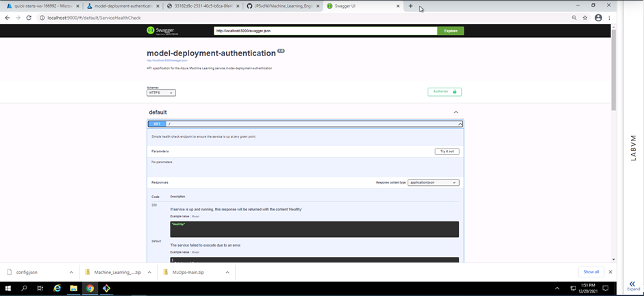
Task: Open MLOps-main.zip download options arrow
Action: [x=227, y=272]
